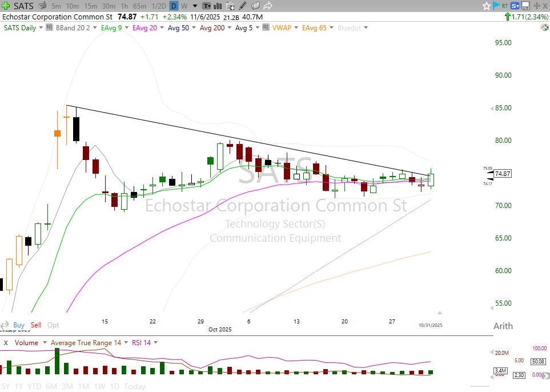
Task: Select the 15m timeframe
Action: [90, 6]
